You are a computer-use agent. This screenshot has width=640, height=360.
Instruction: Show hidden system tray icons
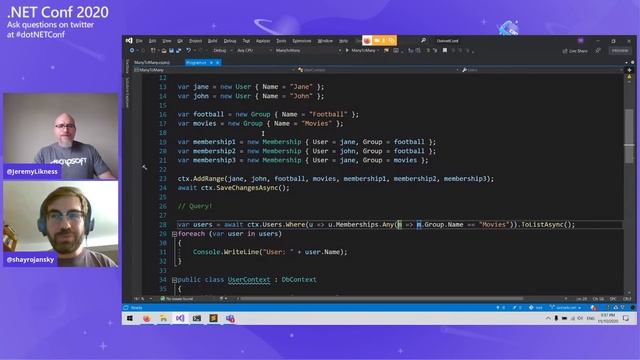548,318
